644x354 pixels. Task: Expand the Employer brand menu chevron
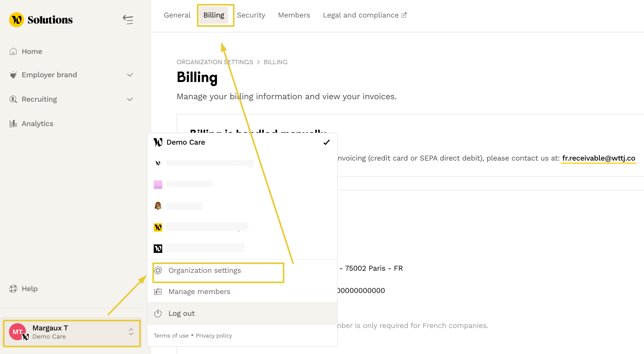(x=130, y=75)
